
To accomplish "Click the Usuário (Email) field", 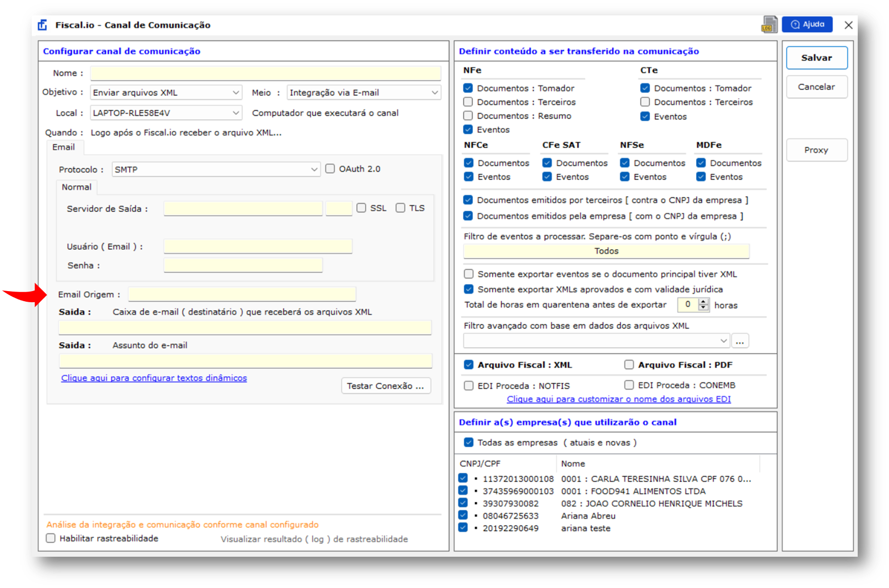I will click(258, 246).
